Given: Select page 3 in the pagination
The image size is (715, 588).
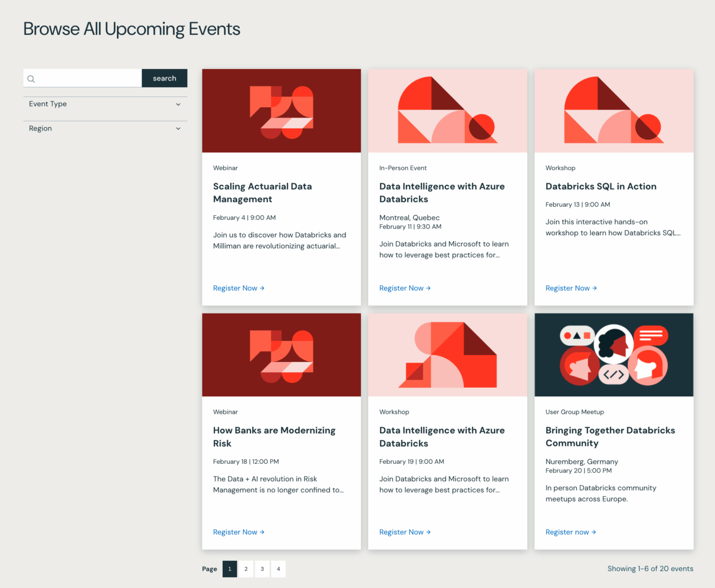Looking at the screenshot, I should click(x=262, y=568).
